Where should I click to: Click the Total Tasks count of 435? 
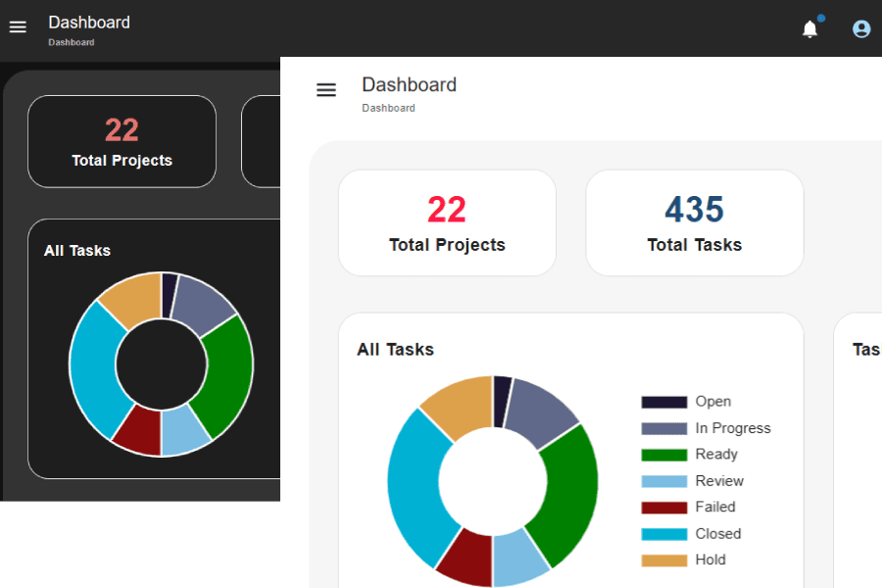pos(695,209)
